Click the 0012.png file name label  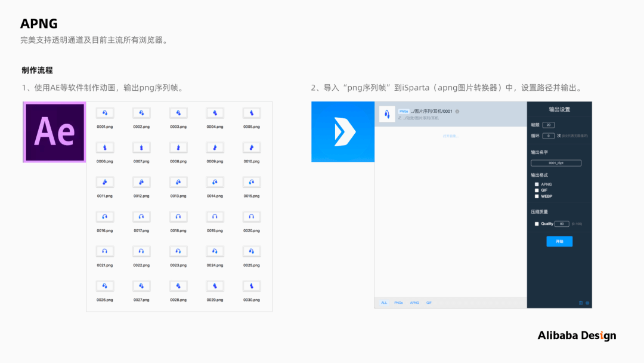(141, 196)
